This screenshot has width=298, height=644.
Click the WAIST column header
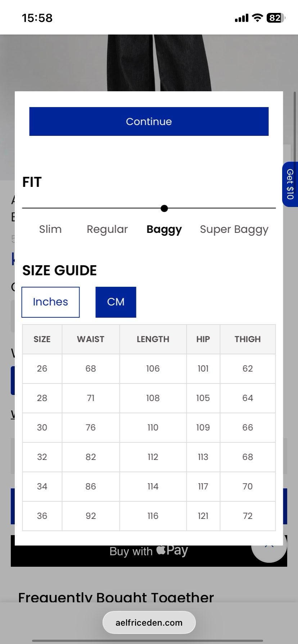pyautogui.click(x=91, y=339)
